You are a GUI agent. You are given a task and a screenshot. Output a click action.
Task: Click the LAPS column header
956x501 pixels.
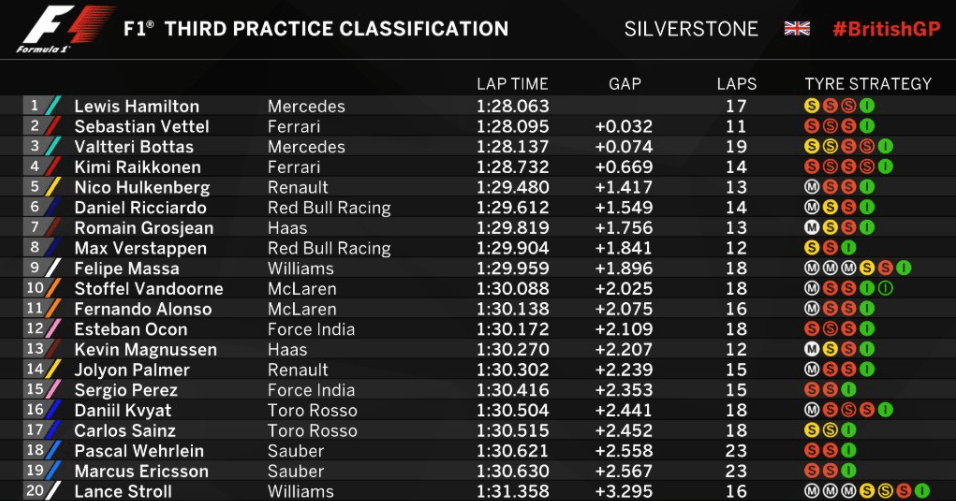click(737, 84)
